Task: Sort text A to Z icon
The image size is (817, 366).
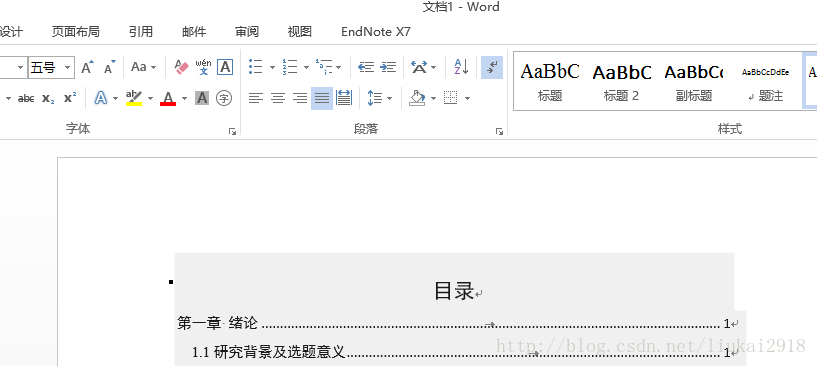Action: [x=461, y=67]
